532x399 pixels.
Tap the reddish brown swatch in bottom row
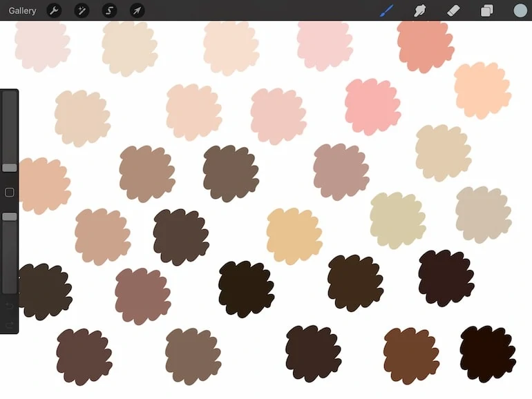(x=411, y=356)
